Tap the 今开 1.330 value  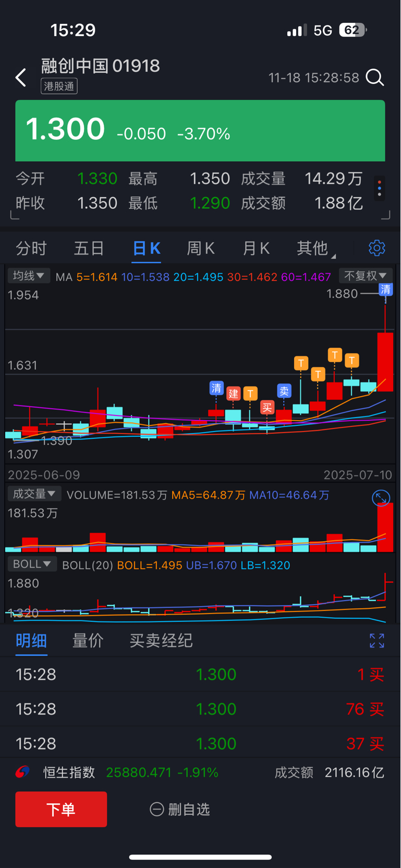click(x=98, y=179)
